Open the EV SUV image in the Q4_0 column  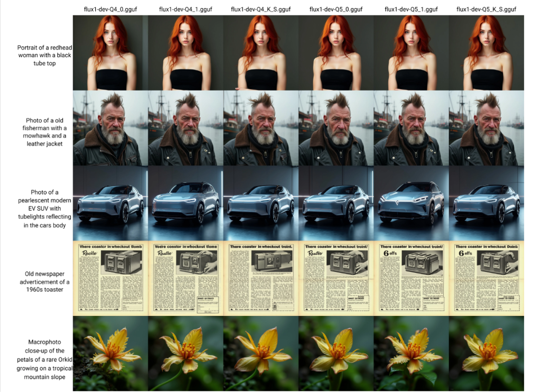[110, 203]
